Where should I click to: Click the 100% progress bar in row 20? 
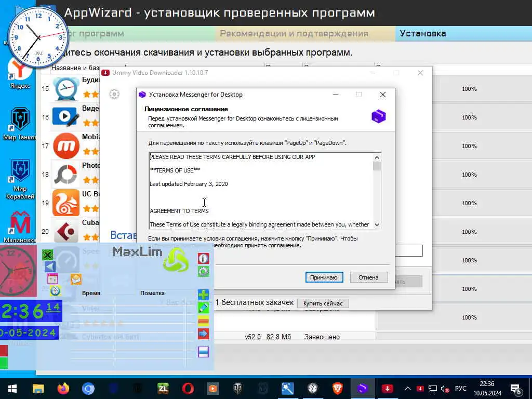click(469, 232)
